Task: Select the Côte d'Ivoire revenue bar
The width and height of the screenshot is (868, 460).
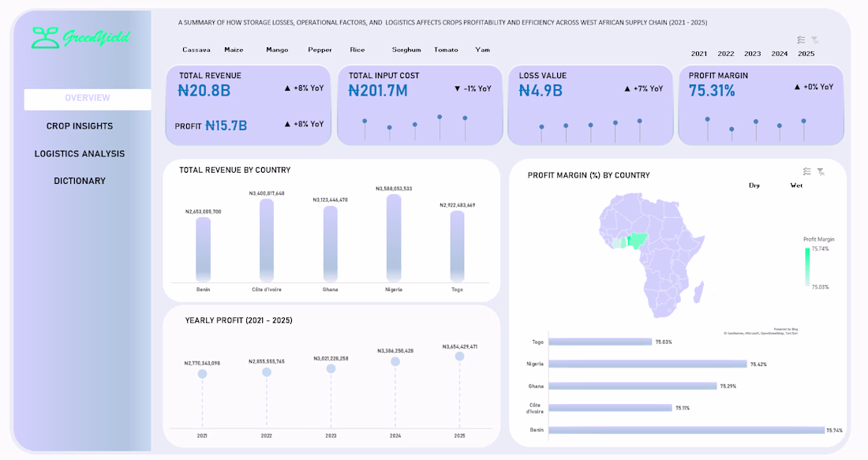Action: tap(267, 240)
